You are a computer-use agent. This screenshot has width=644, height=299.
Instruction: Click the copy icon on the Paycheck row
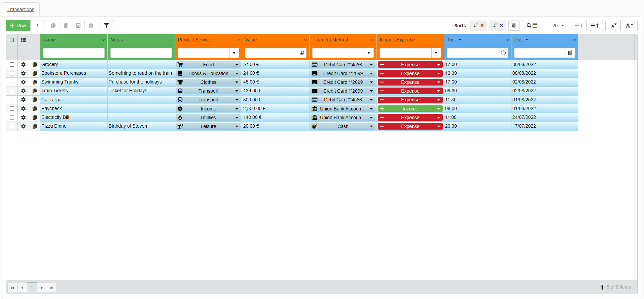tap(34, 108)
